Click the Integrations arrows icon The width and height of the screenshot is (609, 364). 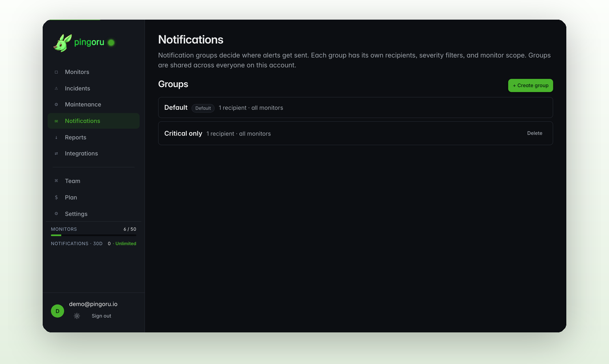coord(56,154)
